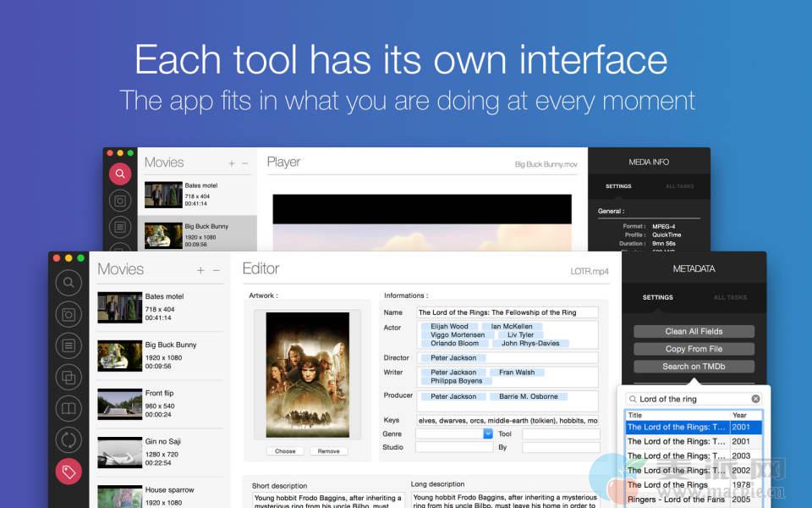This screenshot has height=508, width=812.
Task: Click the magnifier tool icon in front sidebar
Action: pos(69,283)
